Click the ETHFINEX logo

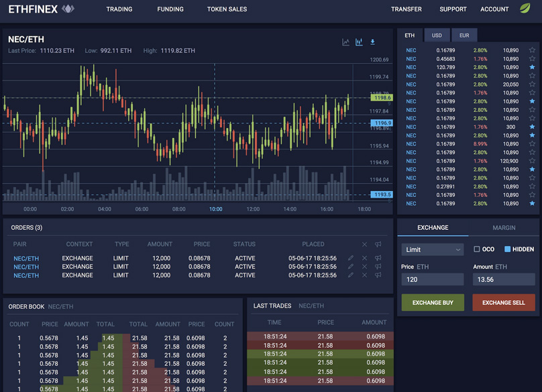pyautogui.click(x=41, y=9)
